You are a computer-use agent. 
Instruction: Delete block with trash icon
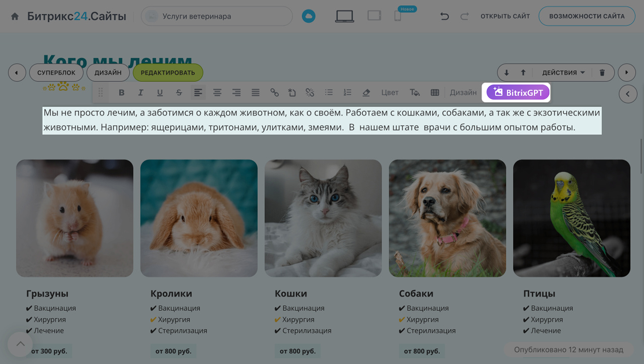pos(602,73)
